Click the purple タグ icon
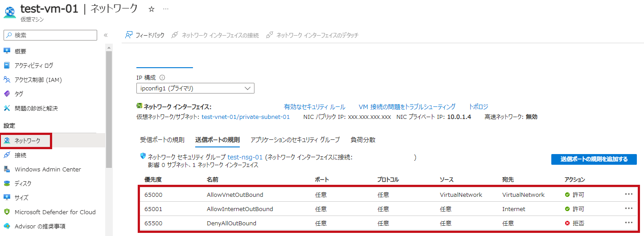The height and width of the screenshot is (236, 644). click(7, 94)
